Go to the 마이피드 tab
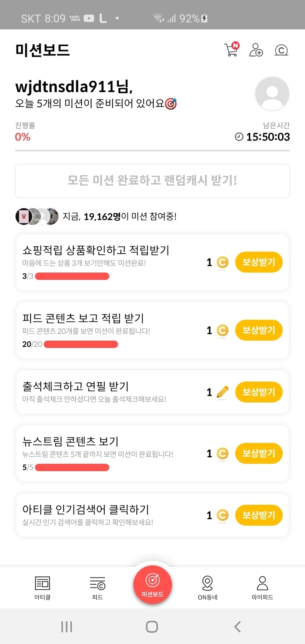 point(262,587)
